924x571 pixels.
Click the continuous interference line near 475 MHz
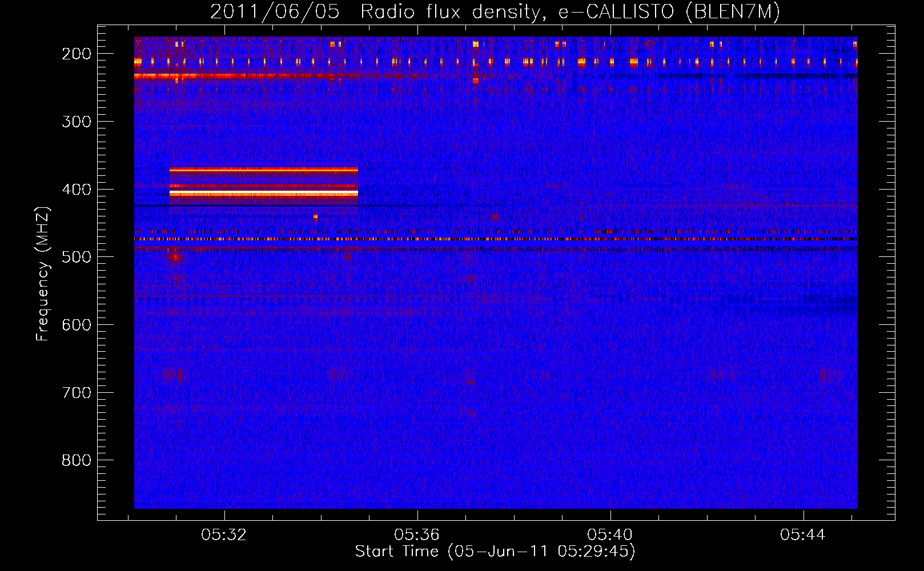click(496, 239)
